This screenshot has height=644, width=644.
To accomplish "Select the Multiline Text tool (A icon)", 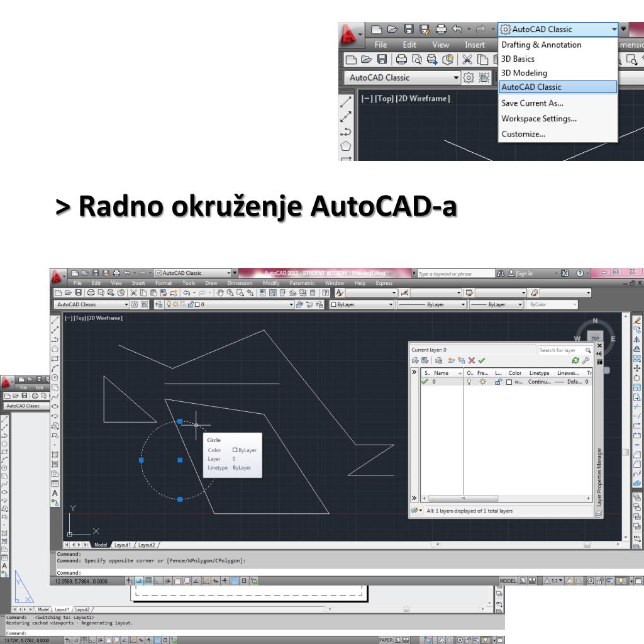I will pyautogui.click(x=55, y=494).
